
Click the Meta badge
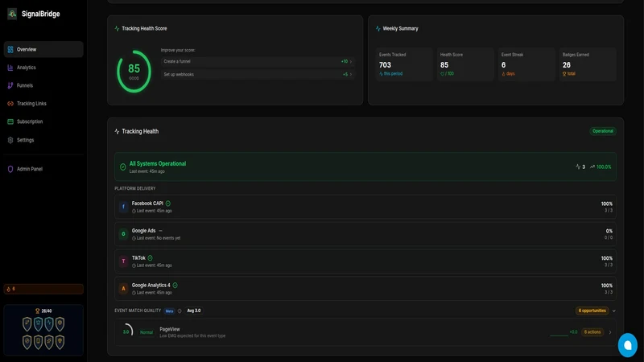click(169, 311)
